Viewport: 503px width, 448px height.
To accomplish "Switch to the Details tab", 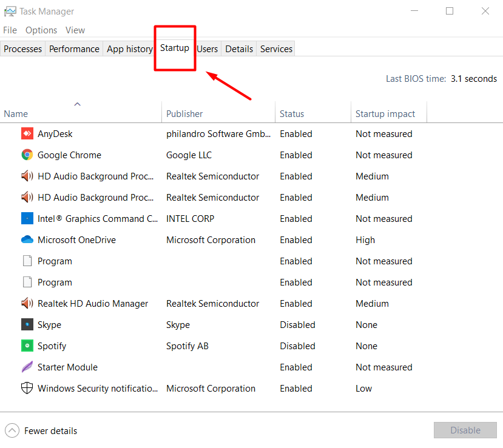I will click(x=239, y=48).
